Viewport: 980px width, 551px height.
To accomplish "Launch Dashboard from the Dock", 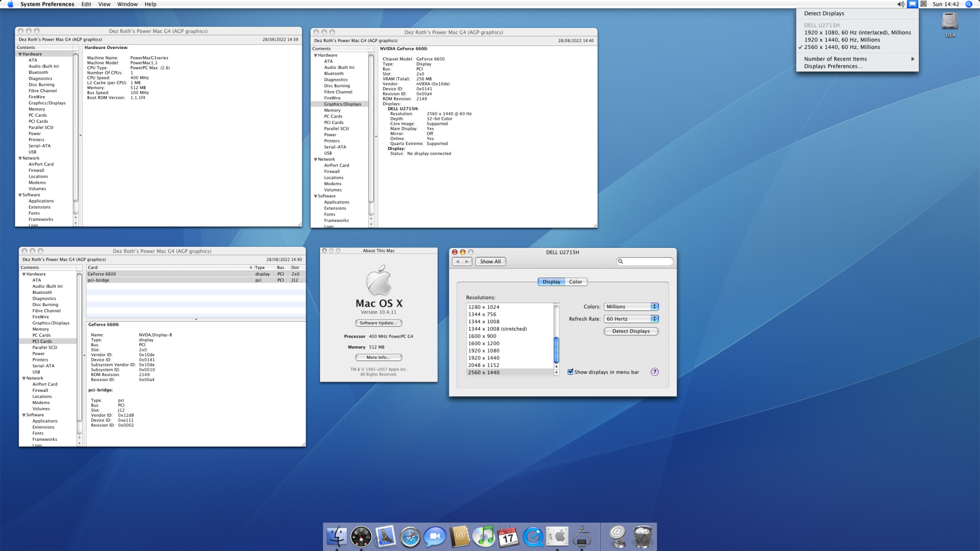I will [x=361, y=537].
